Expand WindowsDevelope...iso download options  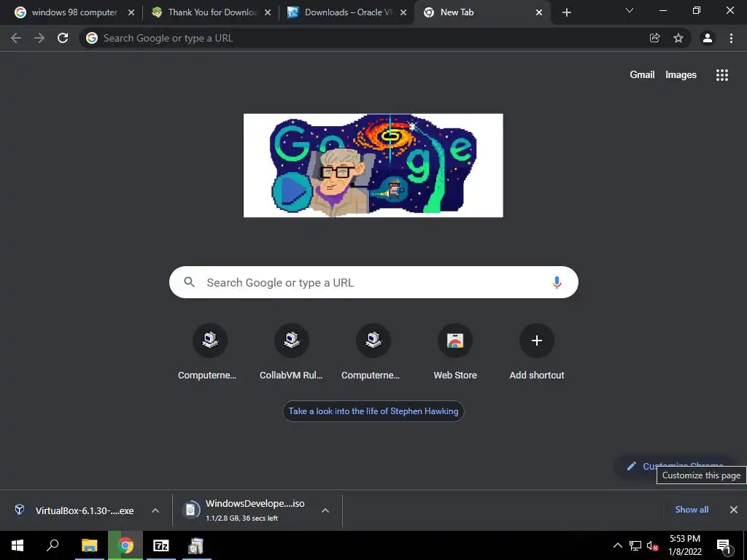tap(325, 510)
